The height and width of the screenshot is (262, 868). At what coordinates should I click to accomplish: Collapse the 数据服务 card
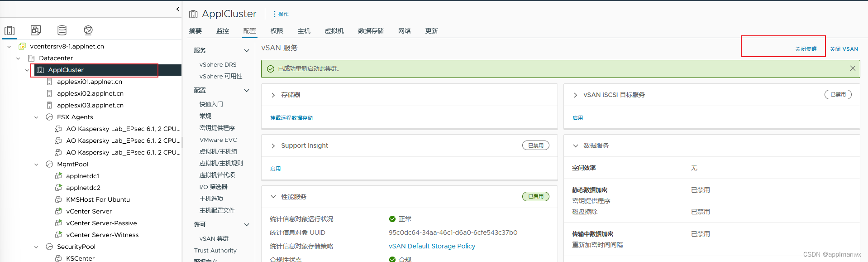pyautogui.click(x=576, y=146)
